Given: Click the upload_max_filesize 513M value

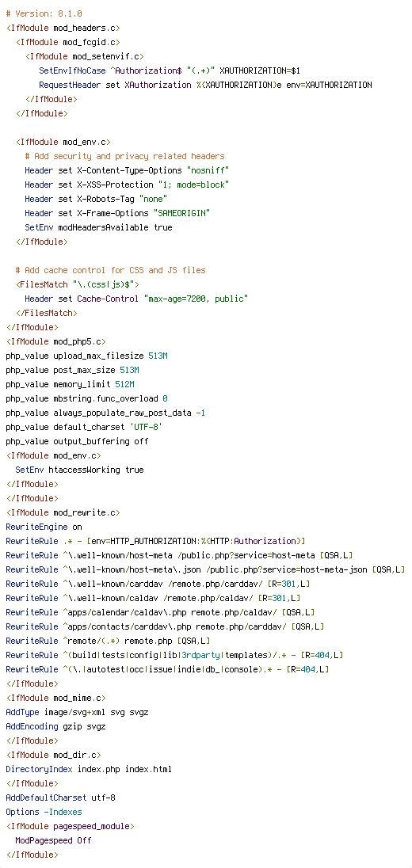Looking at the screenshot, I should [x=158, y=356].
